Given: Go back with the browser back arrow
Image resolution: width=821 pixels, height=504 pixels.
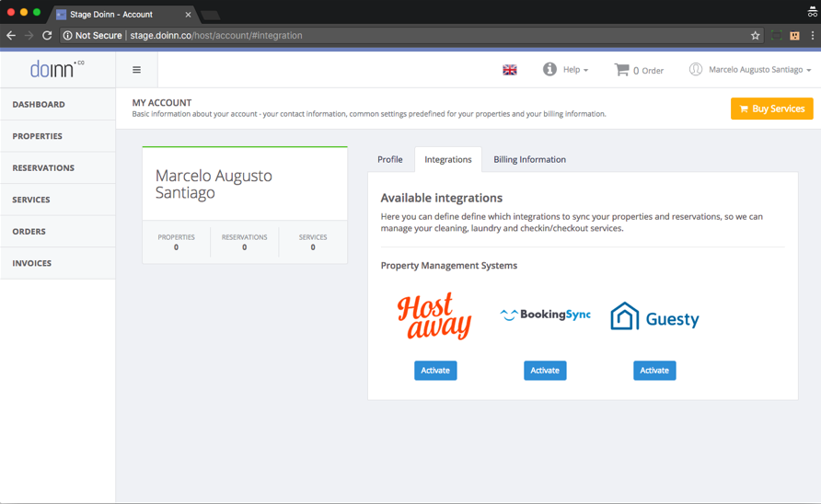Looking at the screenshot, I should pyautogui.click(x=11, y=36).
